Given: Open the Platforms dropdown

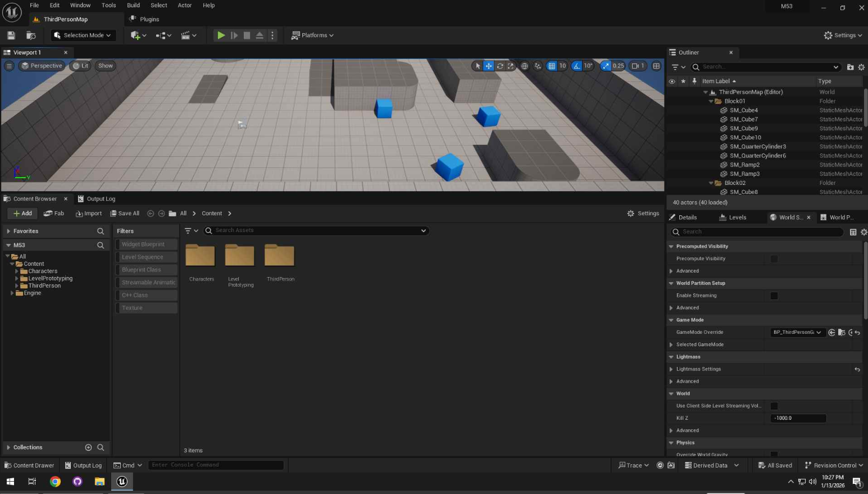Looking at the screenshot, I should (312, 35).
